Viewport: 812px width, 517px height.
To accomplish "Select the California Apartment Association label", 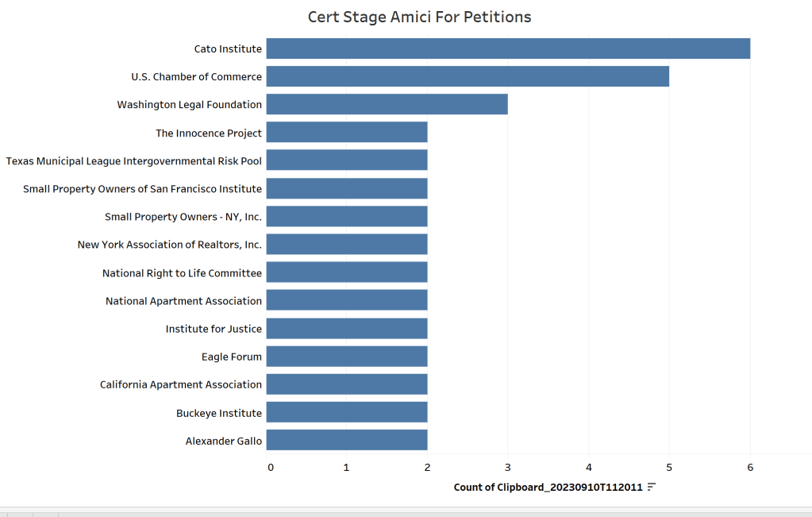I will point(181,384).
